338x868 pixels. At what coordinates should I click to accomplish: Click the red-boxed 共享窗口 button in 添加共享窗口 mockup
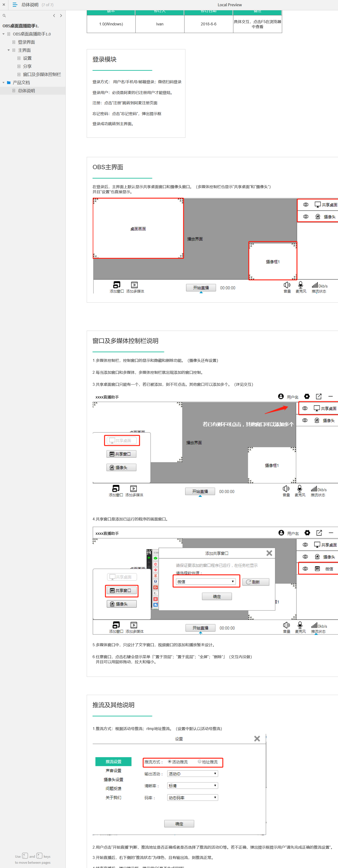click(x=122, y=590)
